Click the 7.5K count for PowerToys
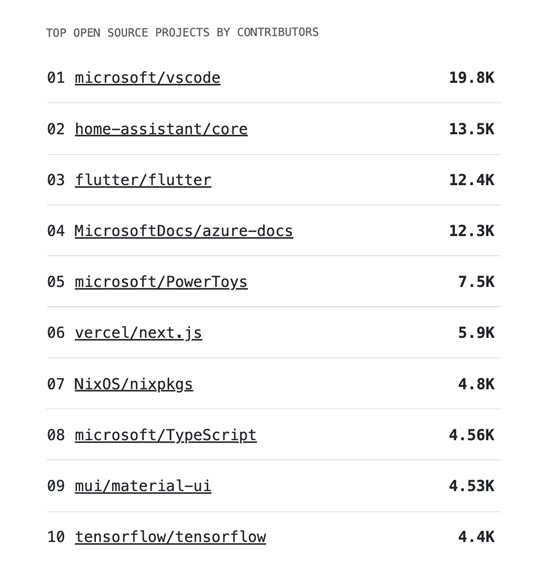Screen dimensions: 550x588 click(476, 282)
